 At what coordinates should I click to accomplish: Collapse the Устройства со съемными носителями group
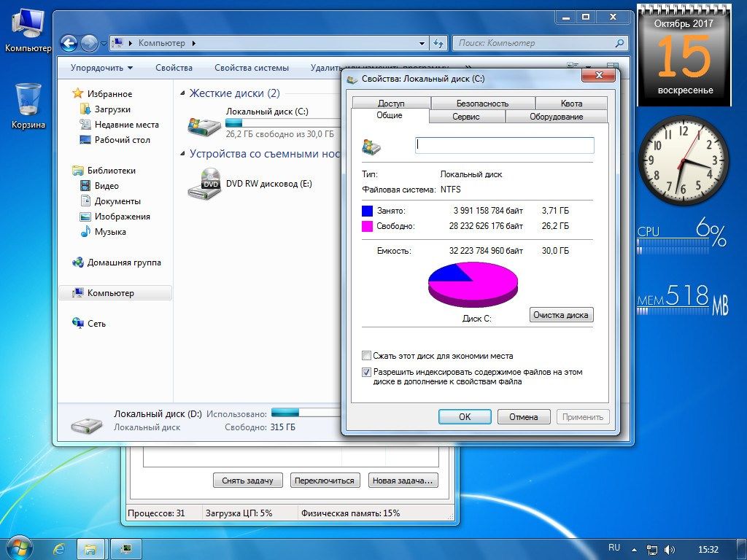[x=182, y=154]
